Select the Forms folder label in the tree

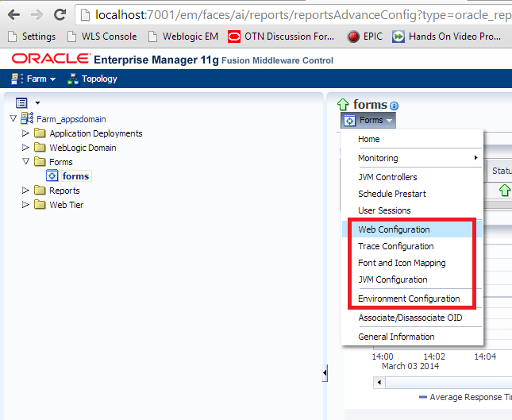(61, 162)
